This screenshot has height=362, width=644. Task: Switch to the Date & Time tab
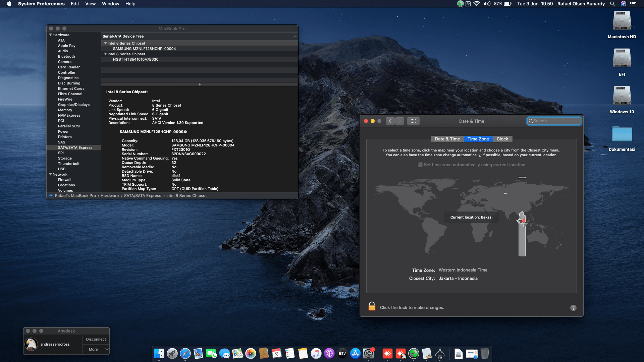[x=447, y=139]
